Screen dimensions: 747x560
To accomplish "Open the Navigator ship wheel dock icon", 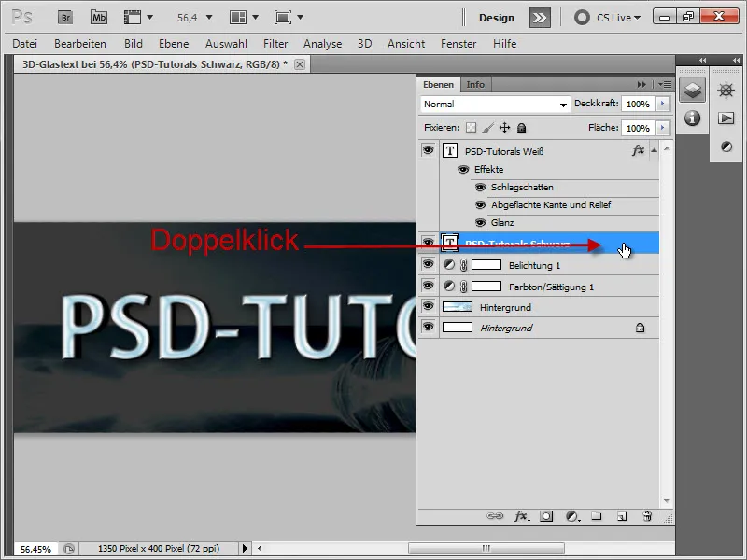I will pyautogui.click(x=726, y=90).
